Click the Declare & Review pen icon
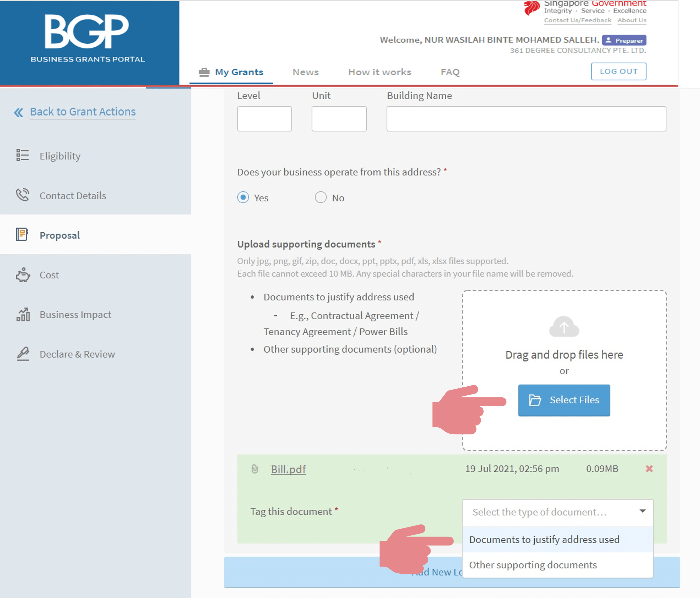700x598 pixels. [23, 354]
